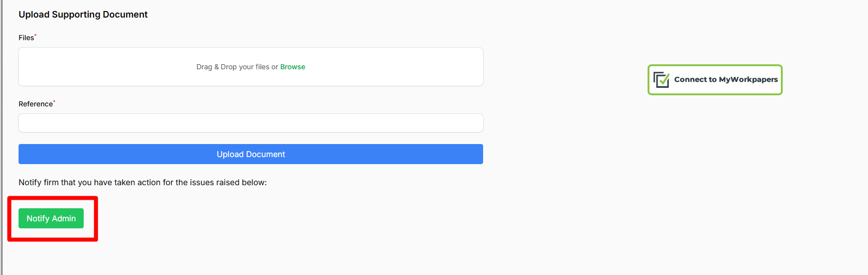
Task: Notify the admin with green button
Action: [51, 218]
